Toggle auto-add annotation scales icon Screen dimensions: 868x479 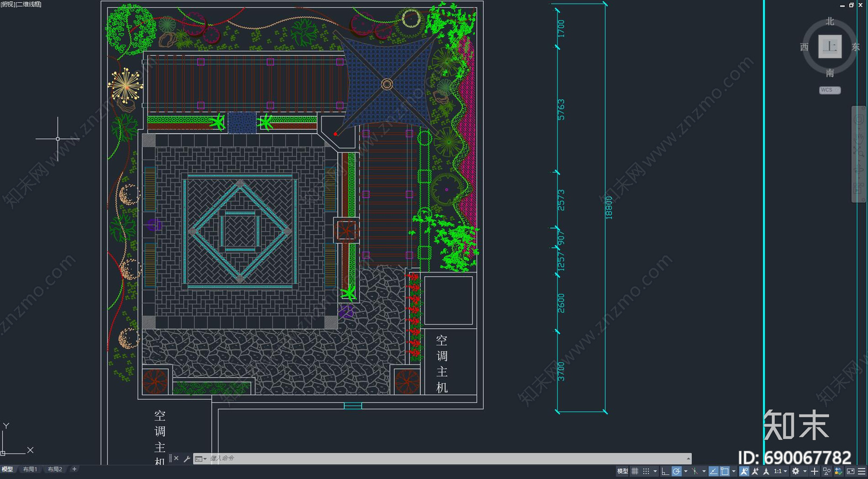755,471
